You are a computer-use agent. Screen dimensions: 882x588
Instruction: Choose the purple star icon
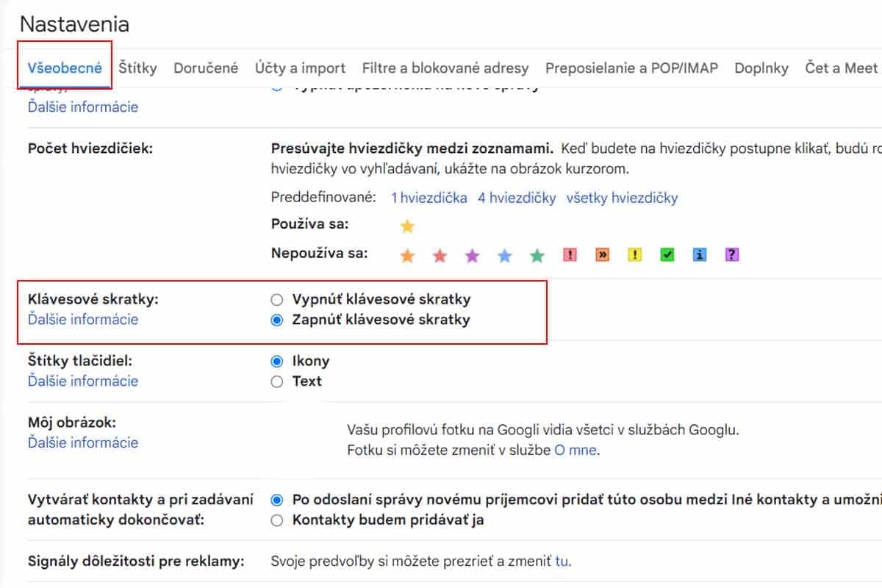(472, 256)
